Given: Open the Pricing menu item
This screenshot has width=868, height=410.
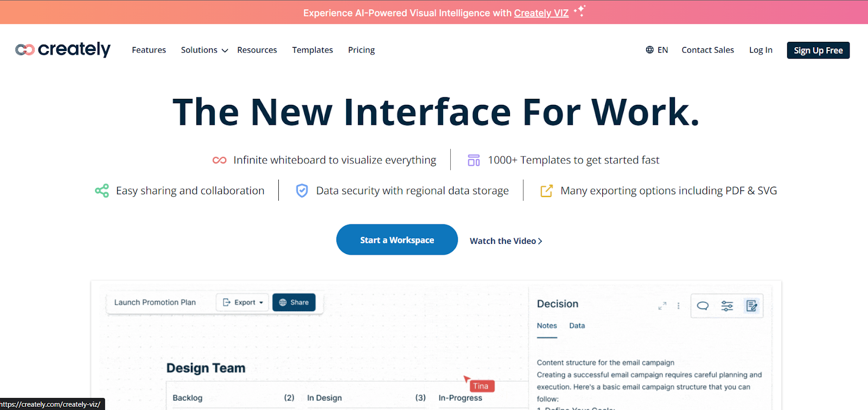Looking at the screenshot, I should pyautogui.click(x=361, y=50).
